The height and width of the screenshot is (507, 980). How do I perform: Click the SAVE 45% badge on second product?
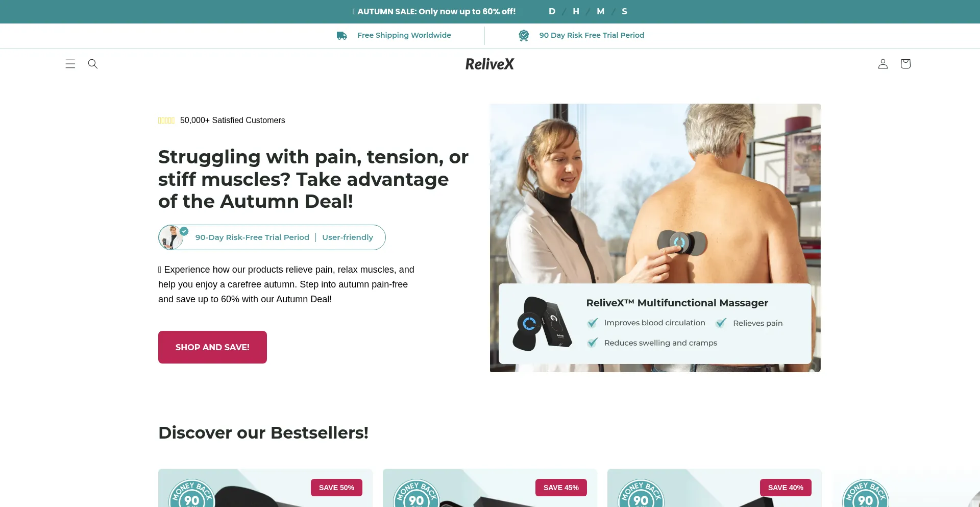(x=561, y=488)
